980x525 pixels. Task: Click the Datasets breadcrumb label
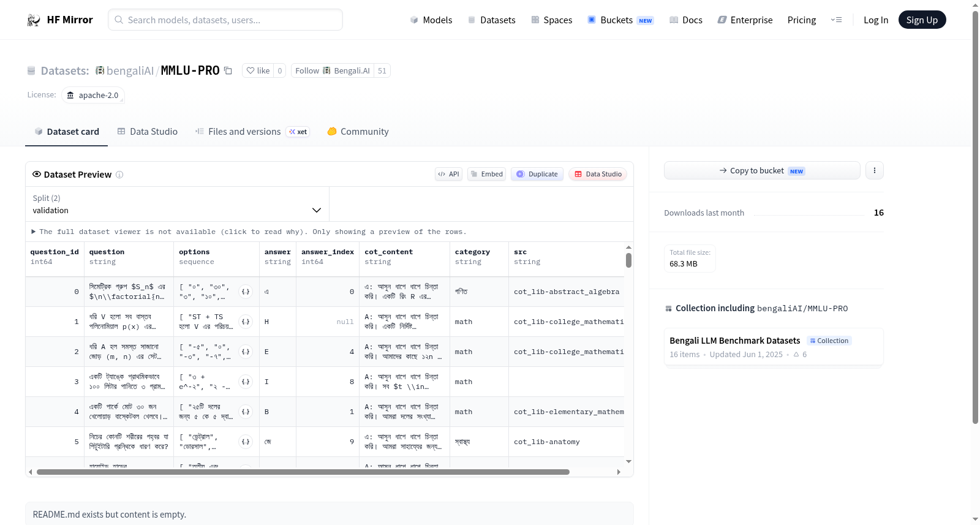coord(65,71)
